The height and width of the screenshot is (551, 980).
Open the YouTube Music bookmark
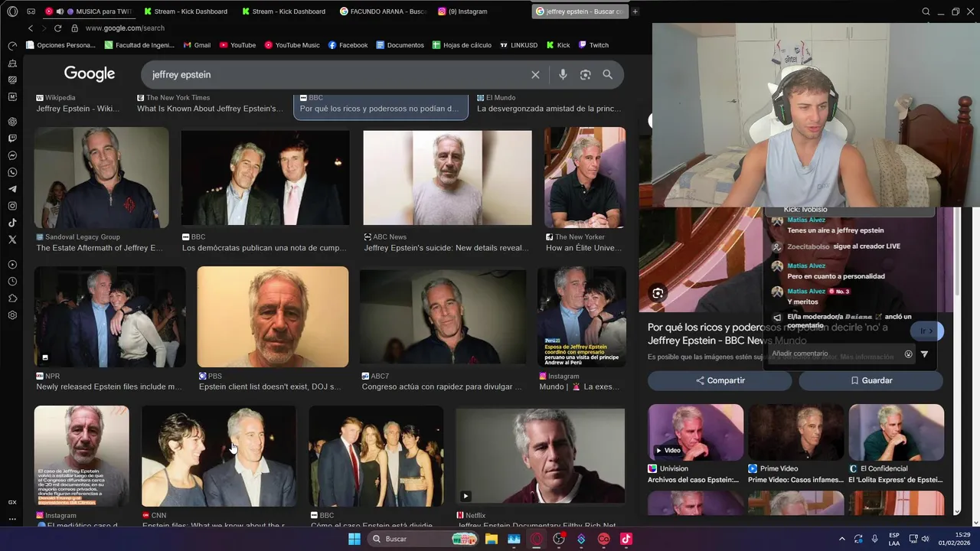[x=292, y=45]
